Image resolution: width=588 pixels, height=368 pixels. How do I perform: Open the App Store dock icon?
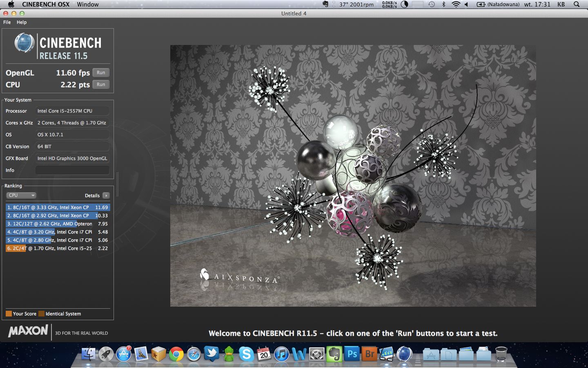(123, 354)
